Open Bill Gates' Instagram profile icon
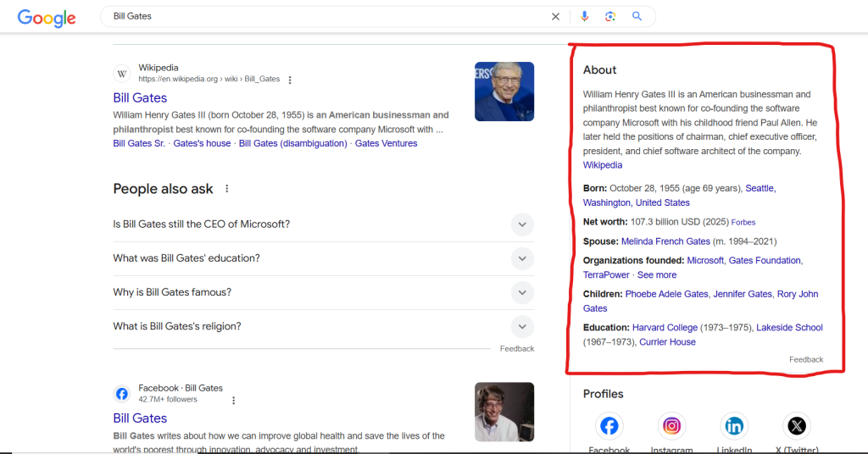868x454 pixels. pyautogui.click(x=671, y=425)
